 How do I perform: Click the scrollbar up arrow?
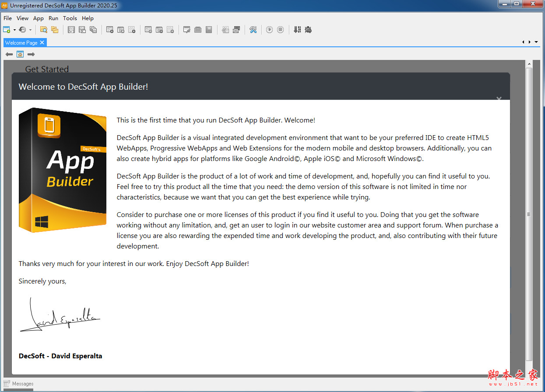pos(529,64)
